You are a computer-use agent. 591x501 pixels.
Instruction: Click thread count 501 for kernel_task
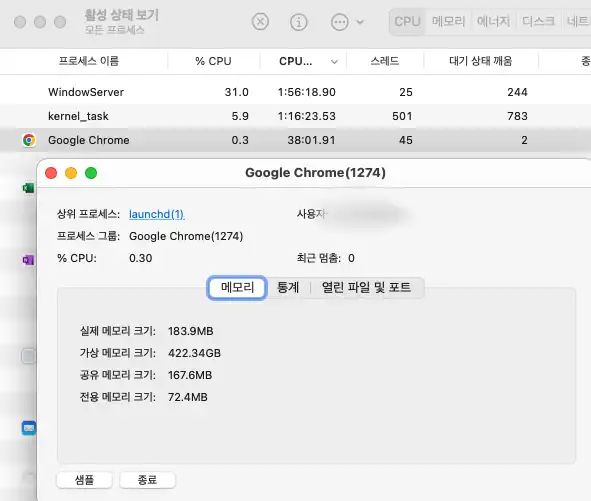402,116
